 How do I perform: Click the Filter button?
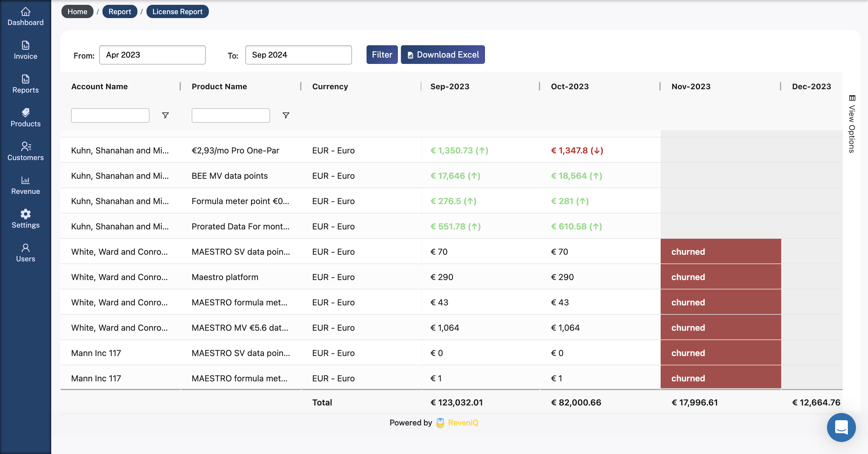pyautogui.click(x=382, y=54)
